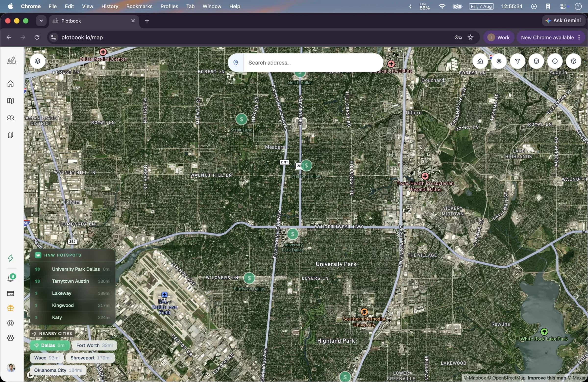Click the Bluffview Dallas dollar marker
This screenshot has width=588, height=382.
pyautogui.click(x=249, y=278)
